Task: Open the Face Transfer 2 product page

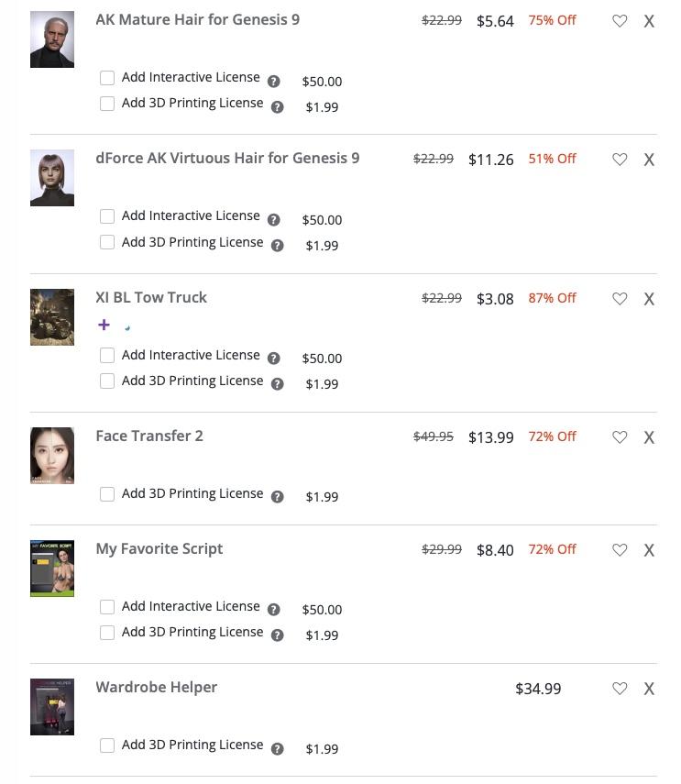Action: tap(149, 436)
